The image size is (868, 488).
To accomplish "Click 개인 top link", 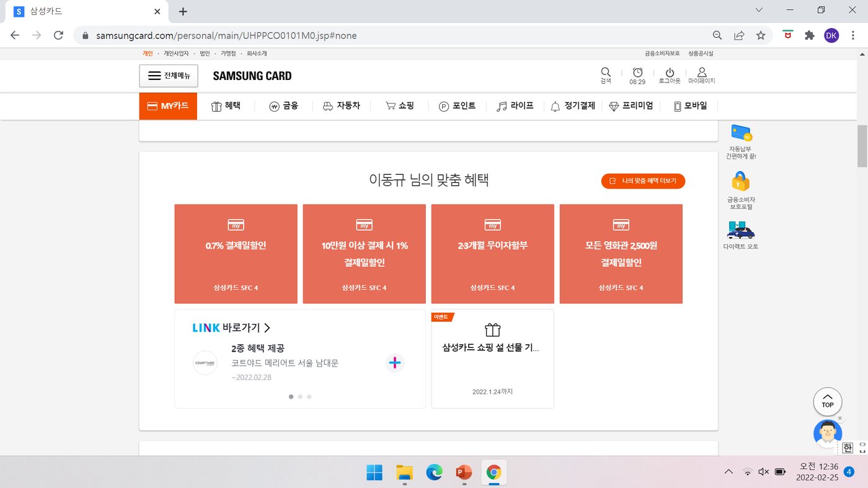I will [148, 54].
